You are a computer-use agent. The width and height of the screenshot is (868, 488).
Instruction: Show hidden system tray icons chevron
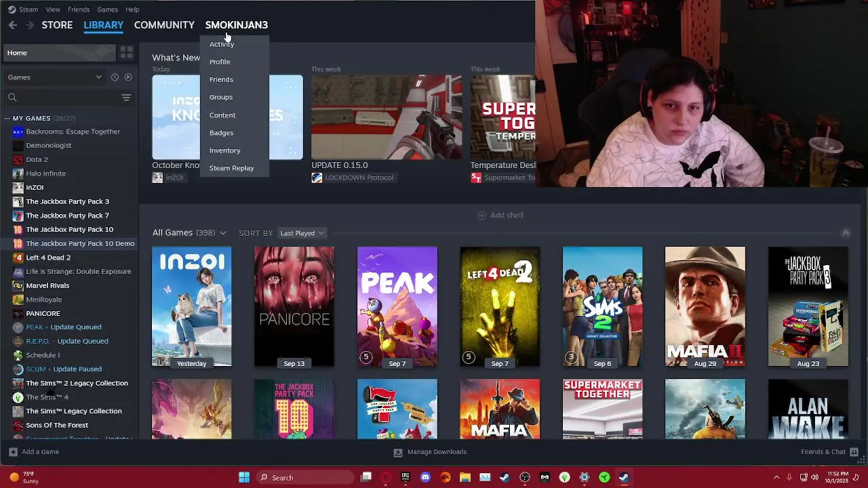tap(776, 477)
